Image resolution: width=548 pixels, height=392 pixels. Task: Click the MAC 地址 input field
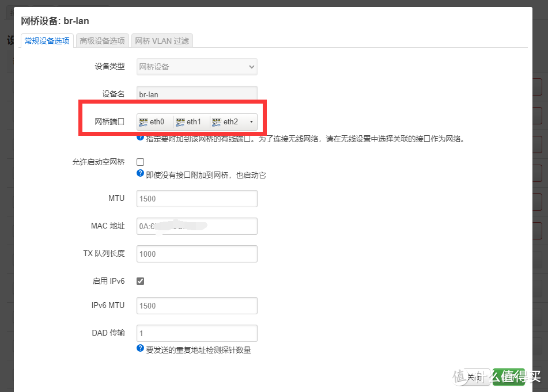pyautogui.click(x=196, y=226)
